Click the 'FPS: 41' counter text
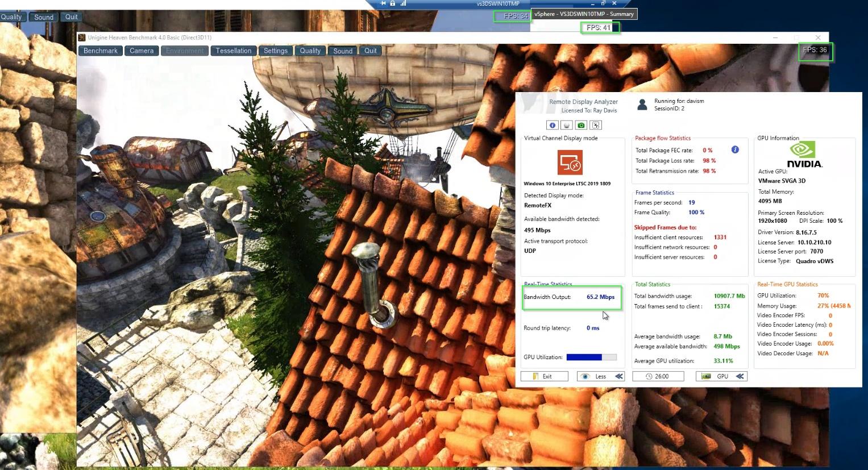This screenshot has height=470, width=868. pyautogui.click(x=599, y=27)
